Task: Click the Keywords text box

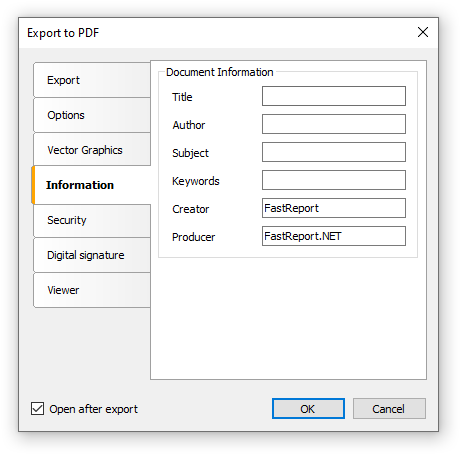Action: pyautogui.click(x=334, y=180)
